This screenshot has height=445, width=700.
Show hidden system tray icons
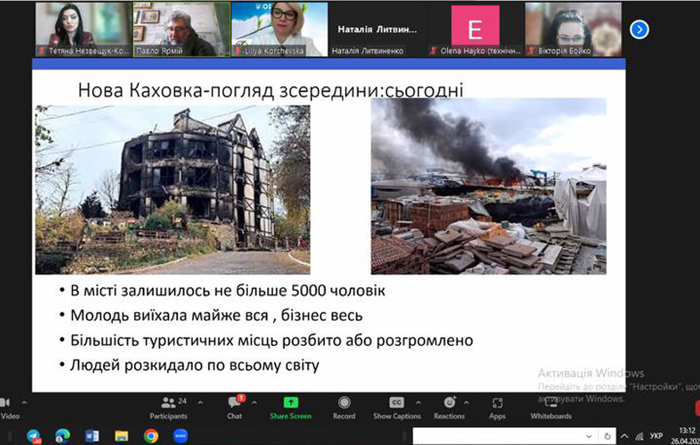point(625,436)
